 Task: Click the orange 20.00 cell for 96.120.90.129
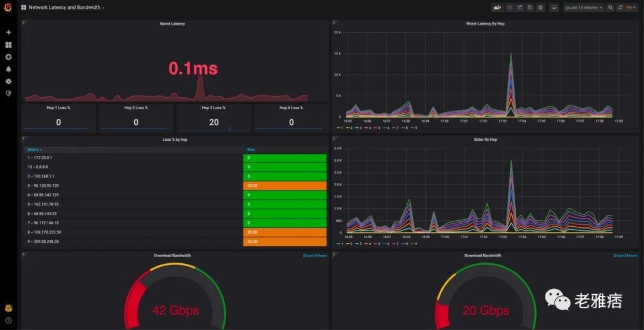[284, 186]
